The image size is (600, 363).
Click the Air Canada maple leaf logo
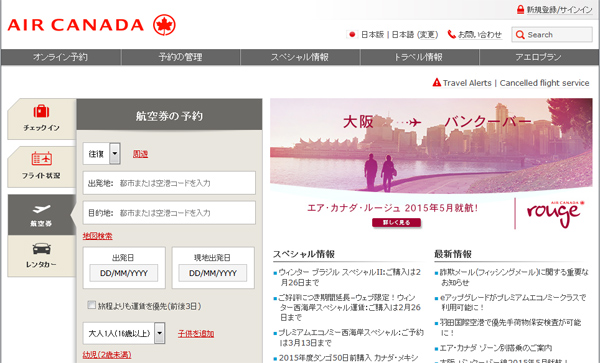click(x=164, y=25)
